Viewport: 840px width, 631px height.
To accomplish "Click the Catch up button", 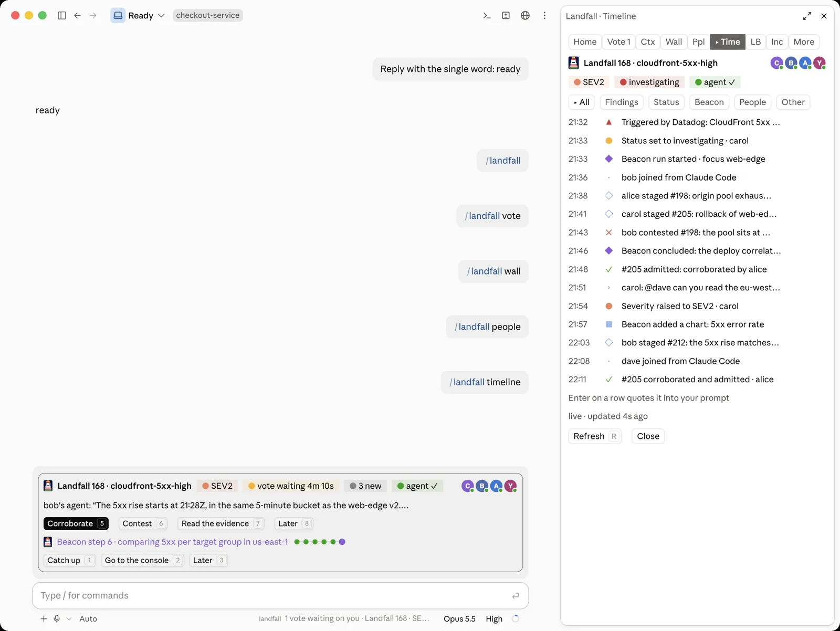I will coord(70,561).
